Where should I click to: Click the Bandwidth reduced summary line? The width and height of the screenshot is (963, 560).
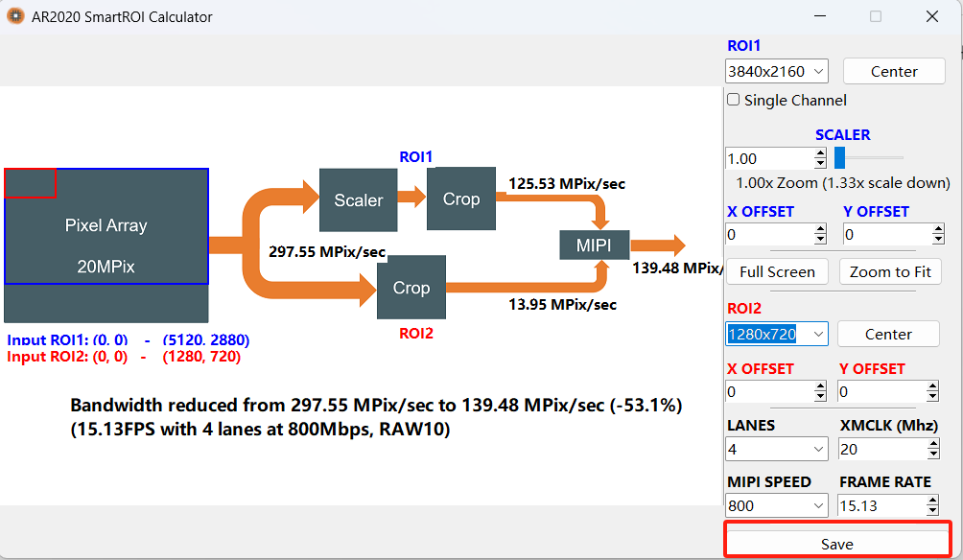tap(376, 406)
